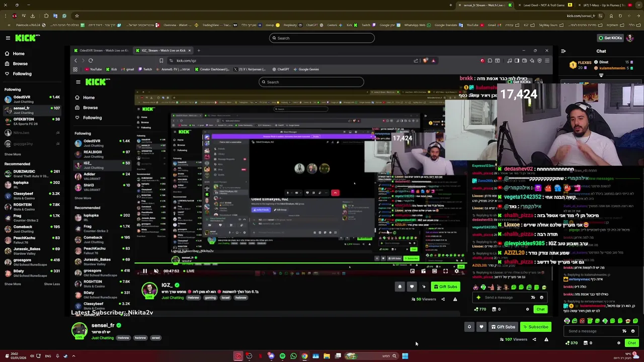Click the outer Gift Subs button

503,327
